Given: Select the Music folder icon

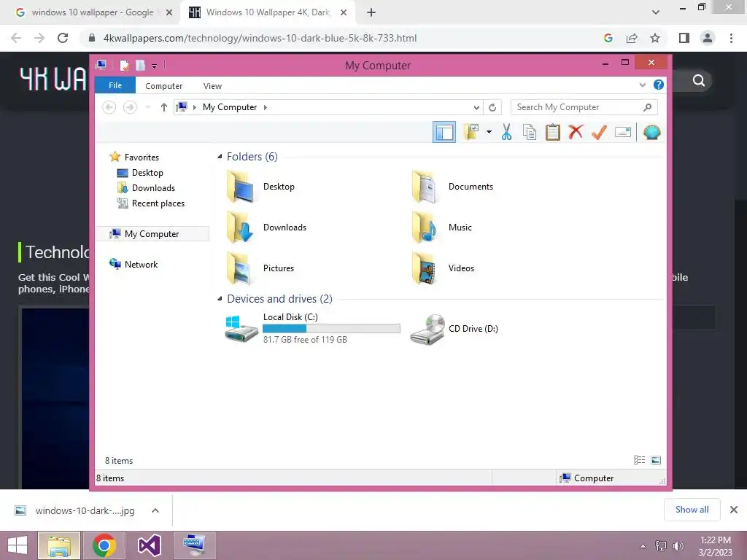Looking at the screenshot, I should coord(425,227).
